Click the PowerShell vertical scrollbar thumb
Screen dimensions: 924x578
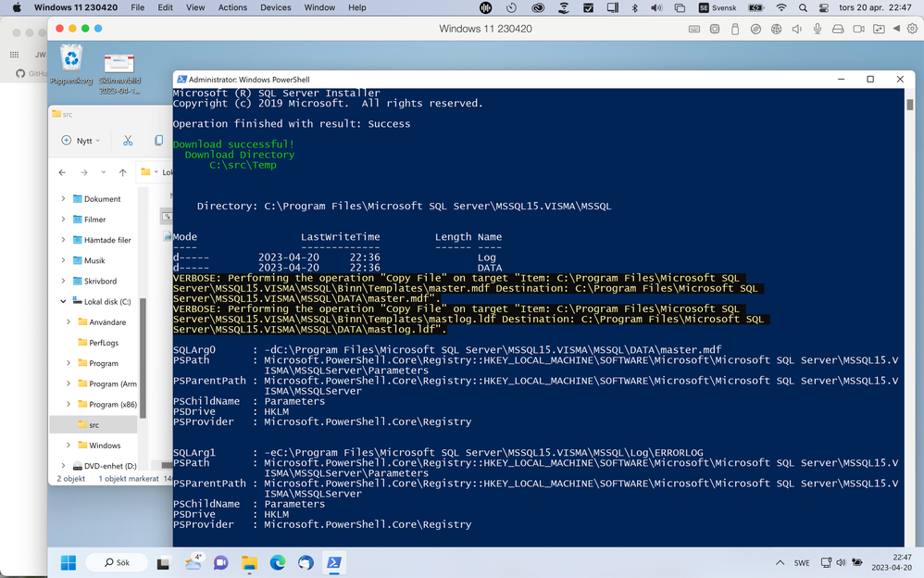click(x=910, y=105)
